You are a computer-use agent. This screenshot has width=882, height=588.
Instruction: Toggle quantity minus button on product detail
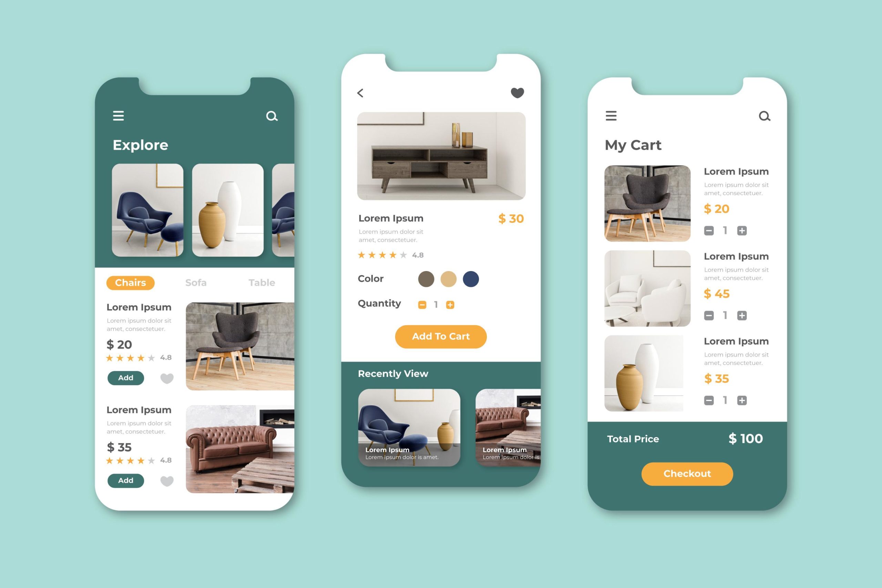click(421, 304)
